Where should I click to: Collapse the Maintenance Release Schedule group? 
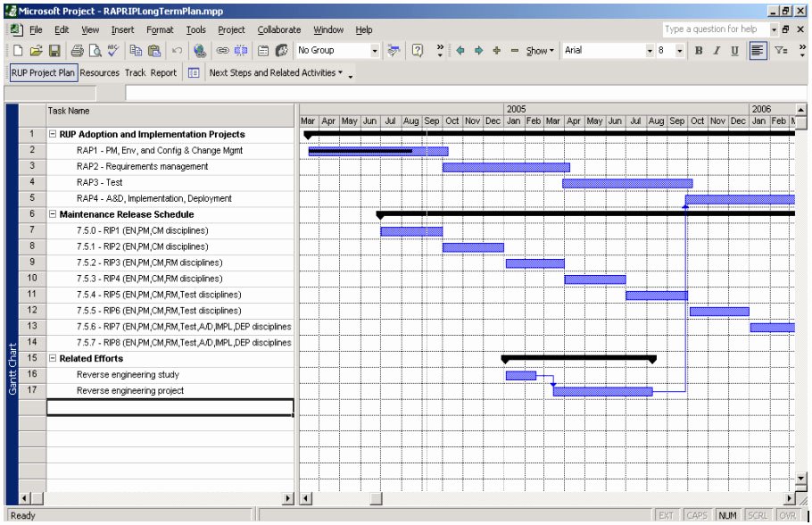point(53,213)
